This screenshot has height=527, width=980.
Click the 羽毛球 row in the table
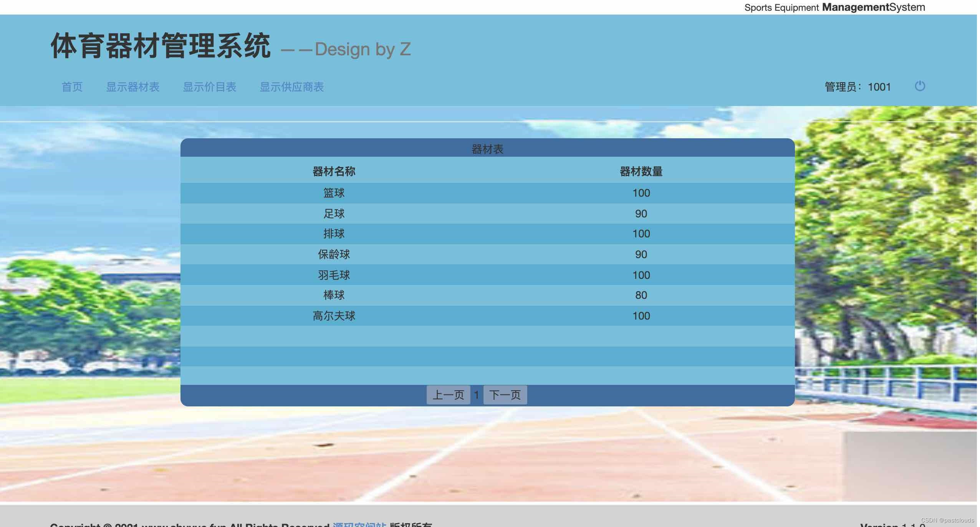pos(333,275)
